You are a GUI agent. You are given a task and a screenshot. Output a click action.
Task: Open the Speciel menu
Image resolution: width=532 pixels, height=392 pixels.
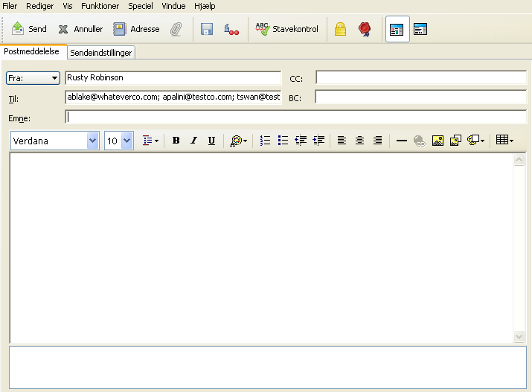pyautogui.click(x=141, y=6)
